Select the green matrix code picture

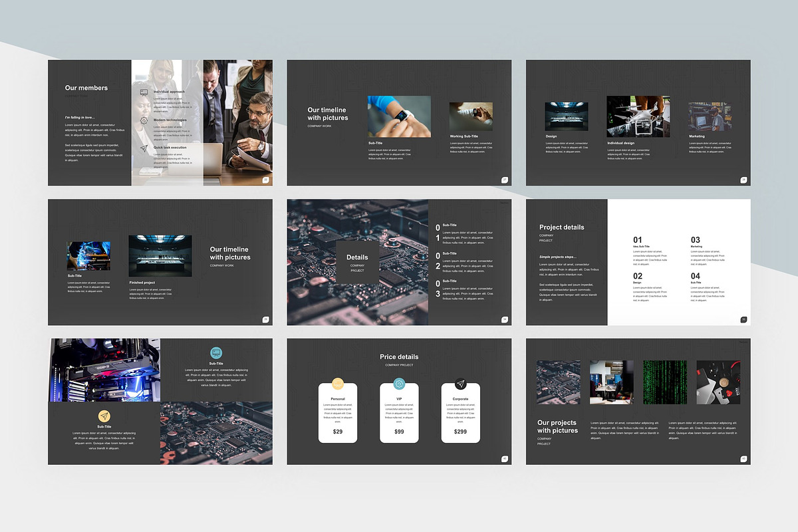point(665,382)
